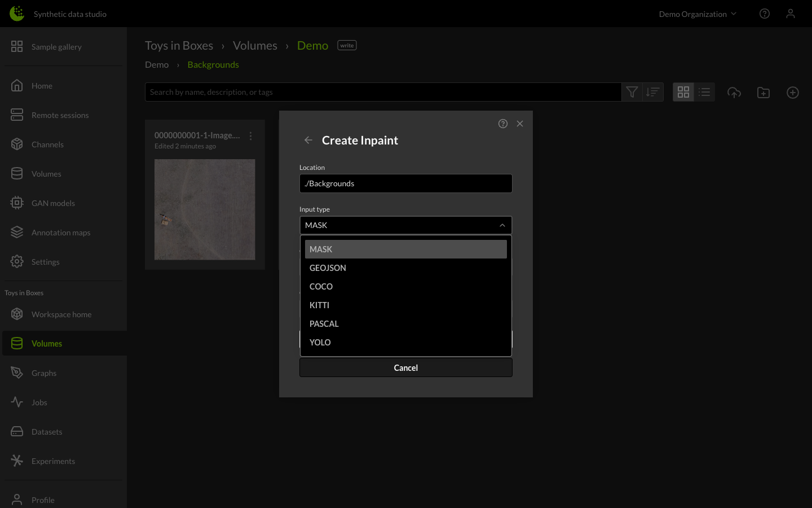Enable grid view layout
Image resolution: width=812 pixels, height=508 pixels.
click(x=683, y=91)
